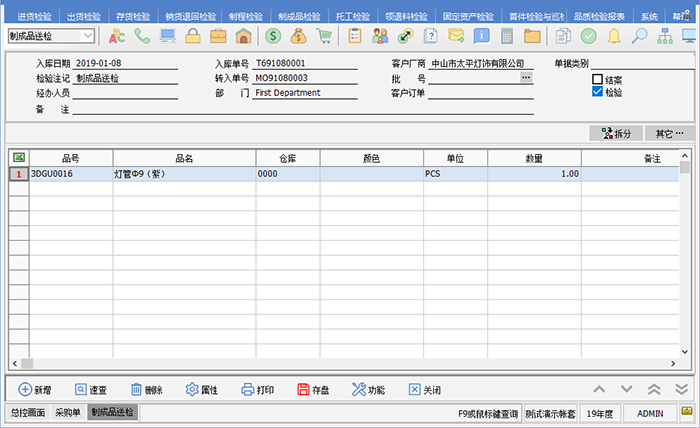Click the green dollar coin icon
Image resolution: width=700 pixels, height=428 pixels.
pyautogui.click(x=273, y=36)
